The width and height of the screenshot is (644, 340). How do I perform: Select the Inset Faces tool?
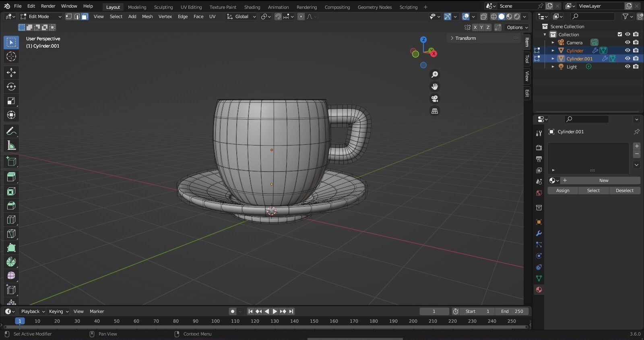coord(11,191)
